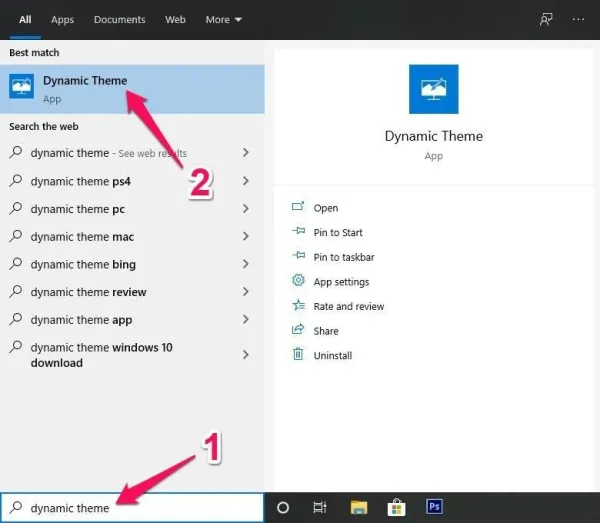Expand the 'dynamic theme pc' chevron
This screenshot has width=600, height=523.
pyautogui.click(x=246, y=209)
